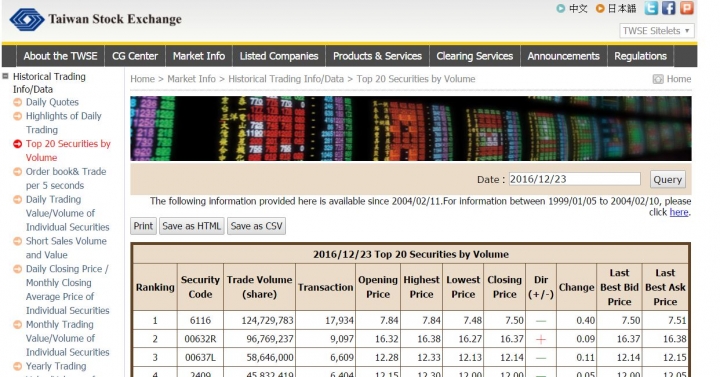The width and height of the screenshot is (720, 377).
Task: Open Monthly Trading Value/Volume of Individual Securities
Action: click(68, 338)
